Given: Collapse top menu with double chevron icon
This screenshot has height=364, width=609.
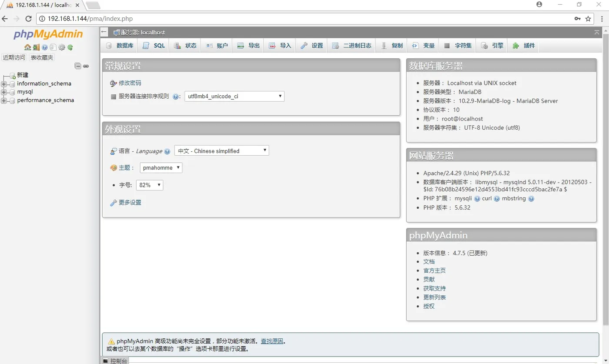Looking at the screenshot, I should pyautogui.click(x=596, y=33).
